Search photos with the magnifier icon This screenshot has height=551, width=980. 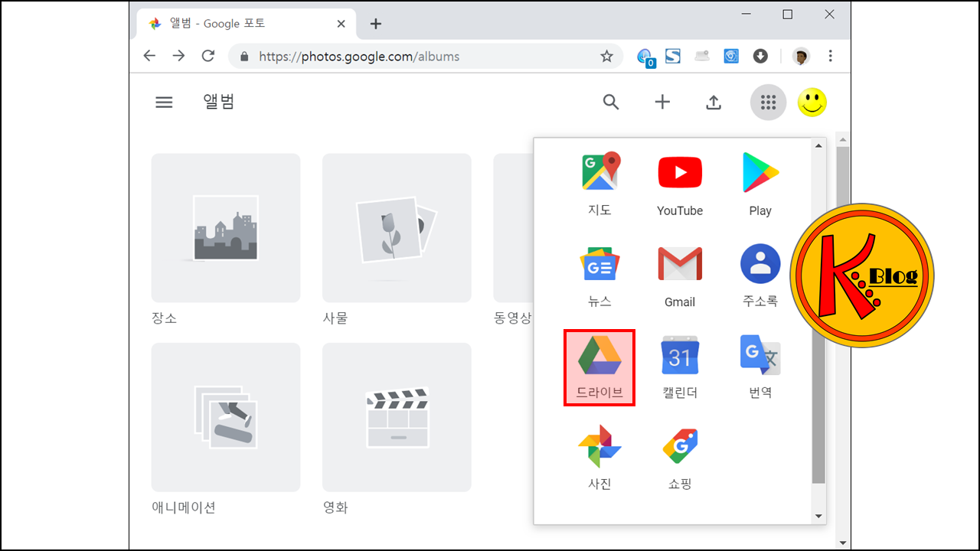click(611, 103)
